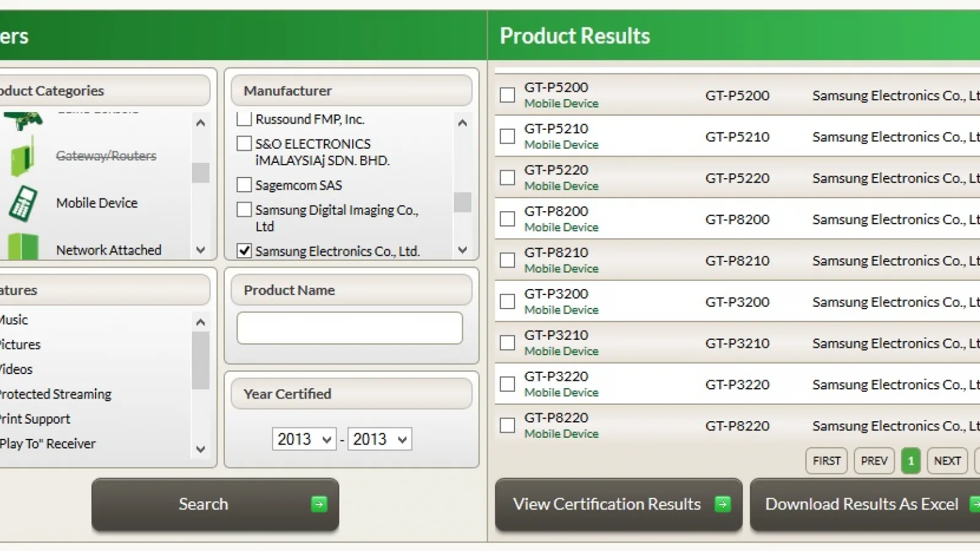The height and width of the screenshot is (551, 980).
Task: Uncheck Samsung Electronics Co., Ltd. manufacturer
Action: [x=244, y=250]
